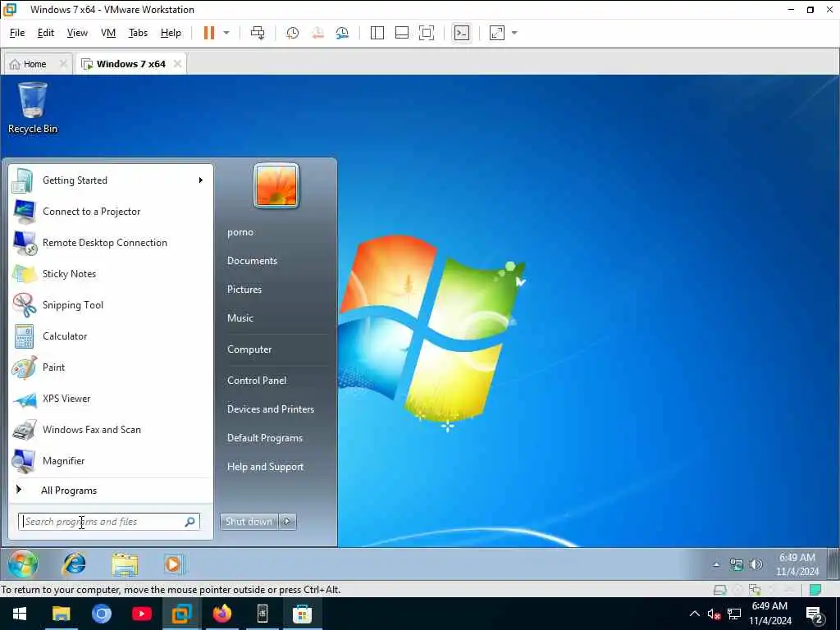Image resolution: width=840 pixels, height=630 pixels.
Task: Toggle the thumbnail bar view icon
Action: pyautogui.click(x=402, y=33)
